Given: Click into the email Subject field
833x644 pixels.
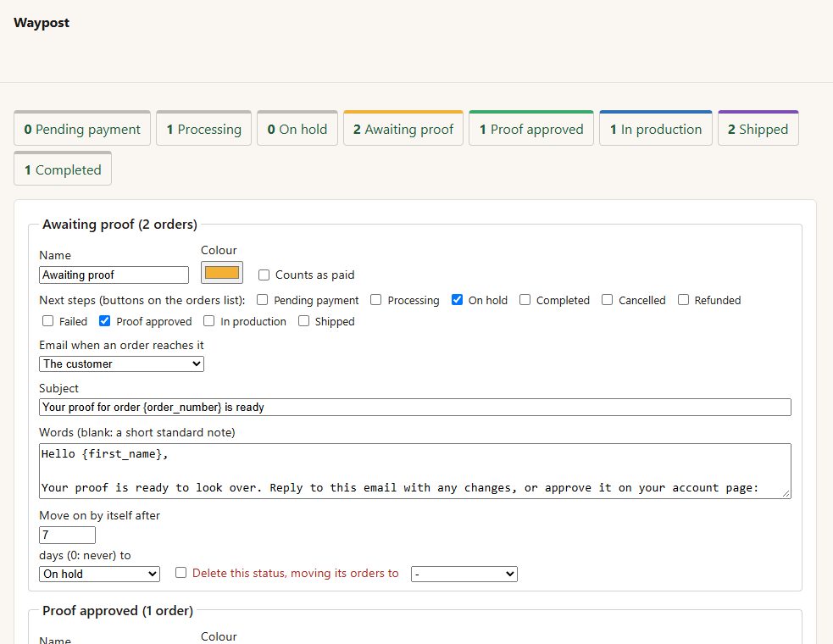Looking at the screenshot, I should pos(415,407).
